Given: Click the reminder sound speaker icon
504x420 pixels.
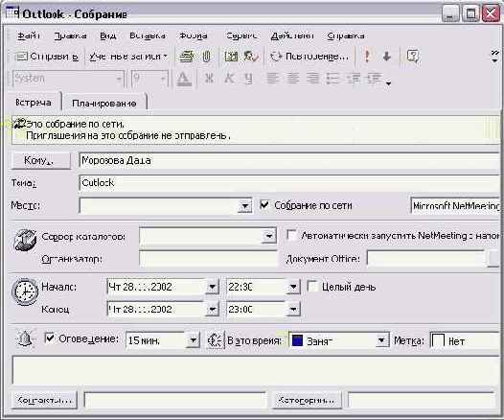Looking at the screenshot, I should click(x=215, y=340).
